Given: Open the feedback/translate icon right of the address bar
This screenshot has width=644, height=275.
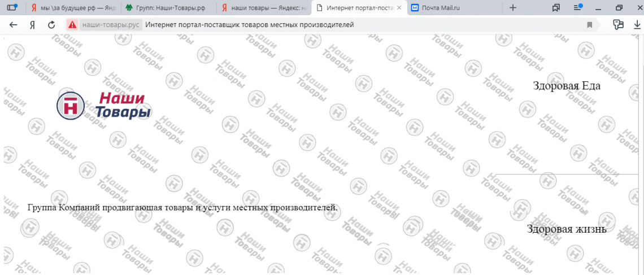Looking at the screenshot, I should [618, 25].
